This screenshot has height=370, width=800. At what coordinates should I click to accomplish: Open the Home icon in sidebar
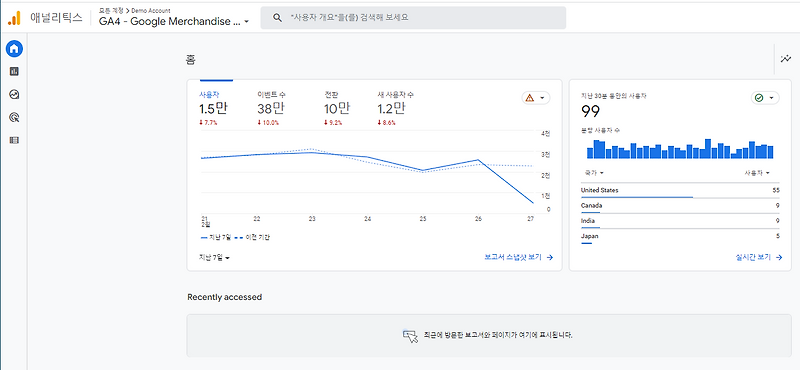14,49
